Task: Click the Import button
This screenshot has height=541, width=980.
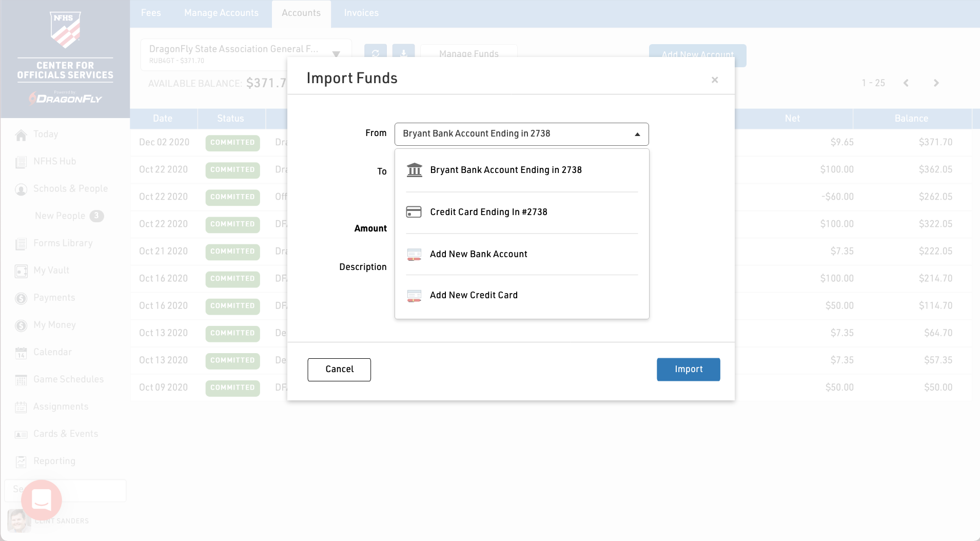Action: [x=688, y=370]
